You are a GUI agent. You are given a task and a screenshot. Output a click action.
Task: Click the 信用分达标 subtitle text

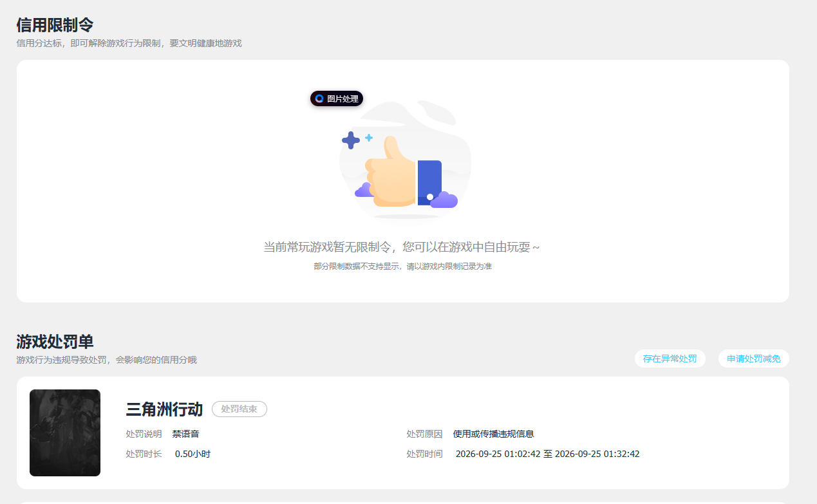pyautogui.click(x=129, y=43)
